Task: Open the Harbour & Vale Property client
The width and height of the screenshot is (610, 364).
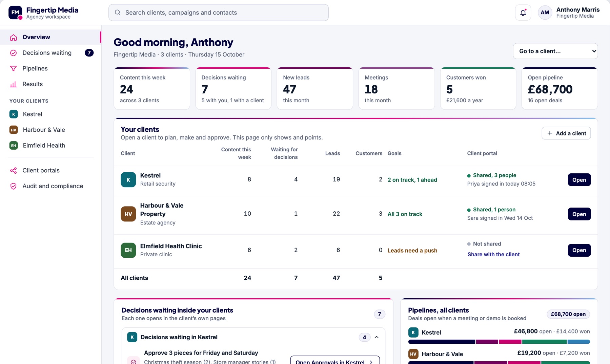Action: pos(579,214)
